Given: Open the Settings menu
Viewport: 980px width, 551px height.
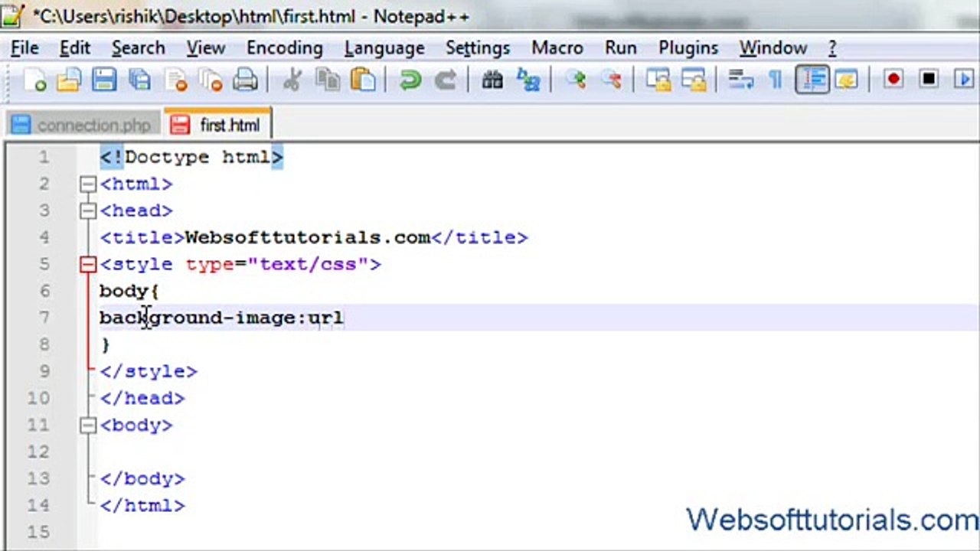Looking at the screenshot, I should 478,47.
